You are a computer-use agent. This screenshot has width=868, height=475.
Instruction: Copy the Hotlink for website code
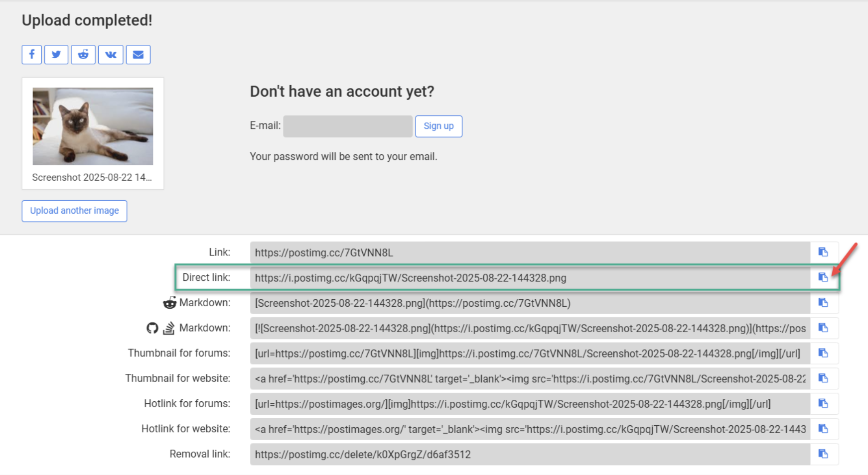click(x=823, y=429)
